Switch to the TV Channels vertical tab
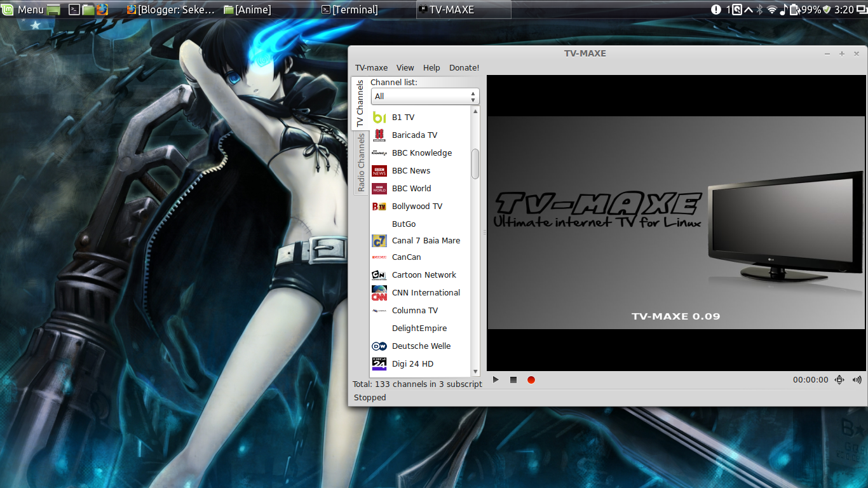This screenshot has width=868, height=488. [x=360, y=104]
